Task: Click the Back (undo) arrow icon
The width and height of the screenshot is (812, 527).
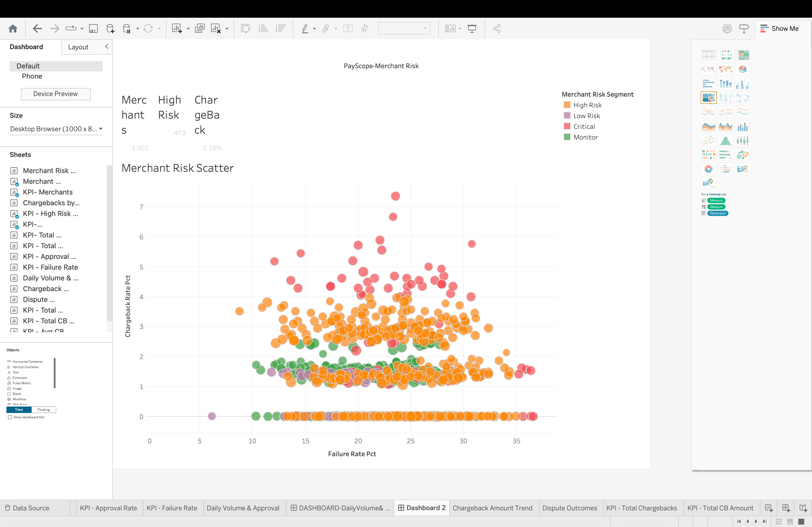Action: point(37,29)
